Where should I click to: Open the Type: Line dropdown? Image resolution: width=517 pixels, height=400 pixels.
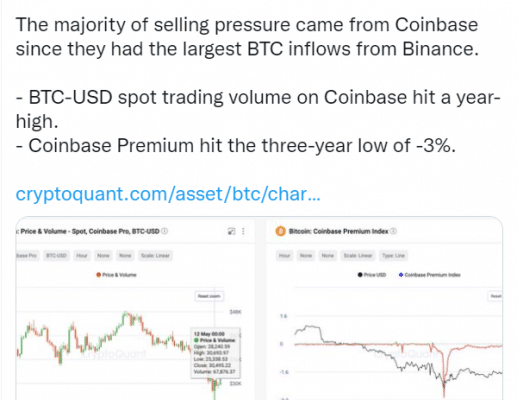pyautogui.click(x=394, y=256)
